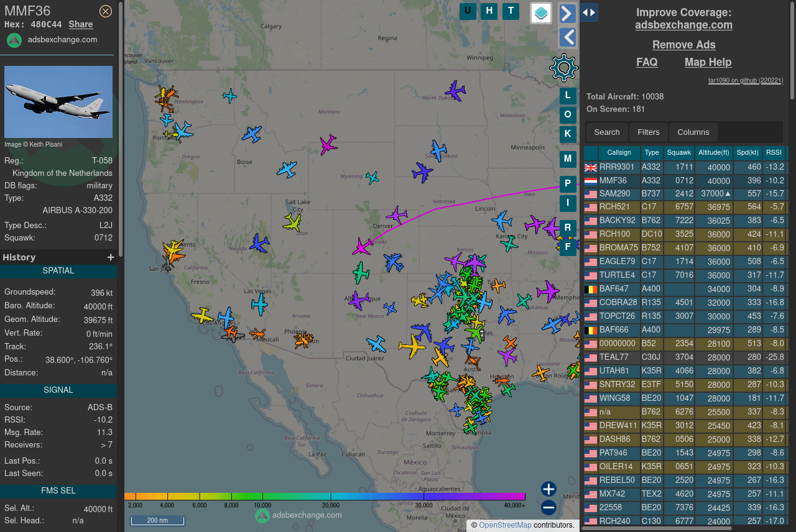Click the selected magenta MMF36 aircraft on map

coord(362,247)
